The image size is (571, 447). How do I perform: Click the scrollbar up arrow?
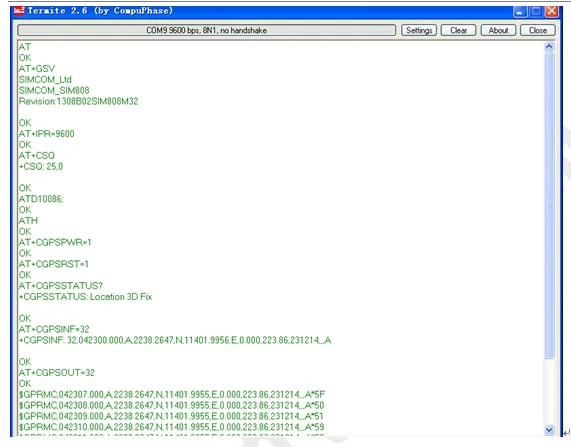click(x=549, y=47)
